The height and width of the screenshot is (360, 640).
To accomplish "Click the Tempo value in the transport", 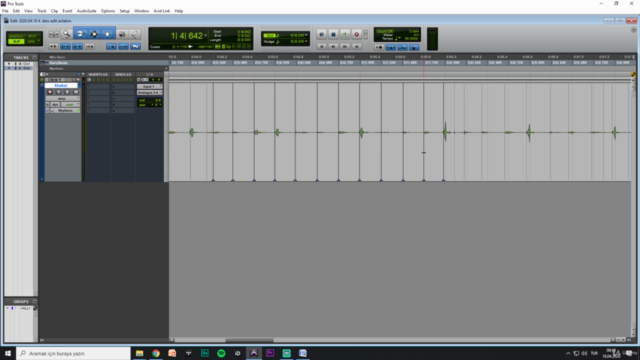I will (411, 39).
